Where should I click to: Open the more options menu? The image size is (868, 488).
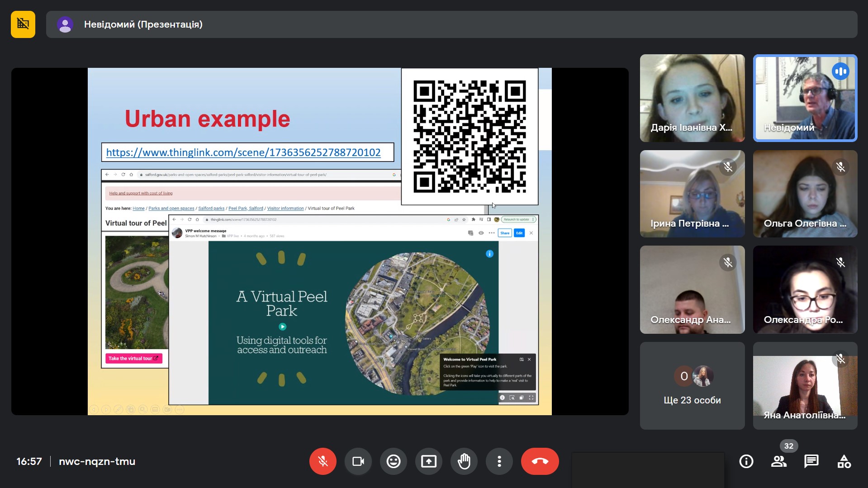pos(499,461)
